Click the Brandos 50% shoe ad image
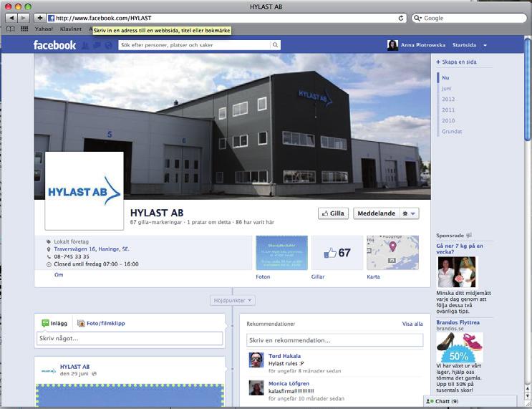 pyautogui.click(x=460, y=347)
